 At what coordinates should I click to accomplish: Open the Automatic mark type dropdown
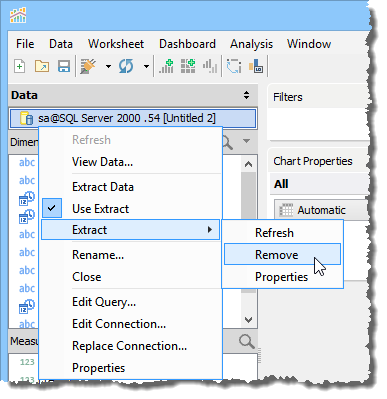click(322, 210)
